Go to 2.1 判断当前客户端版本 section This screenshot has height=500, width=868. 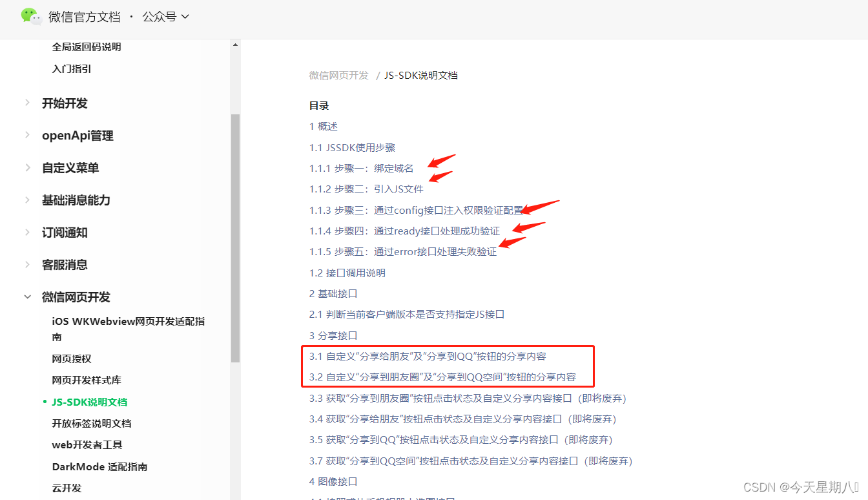click(x=407, y=315)
